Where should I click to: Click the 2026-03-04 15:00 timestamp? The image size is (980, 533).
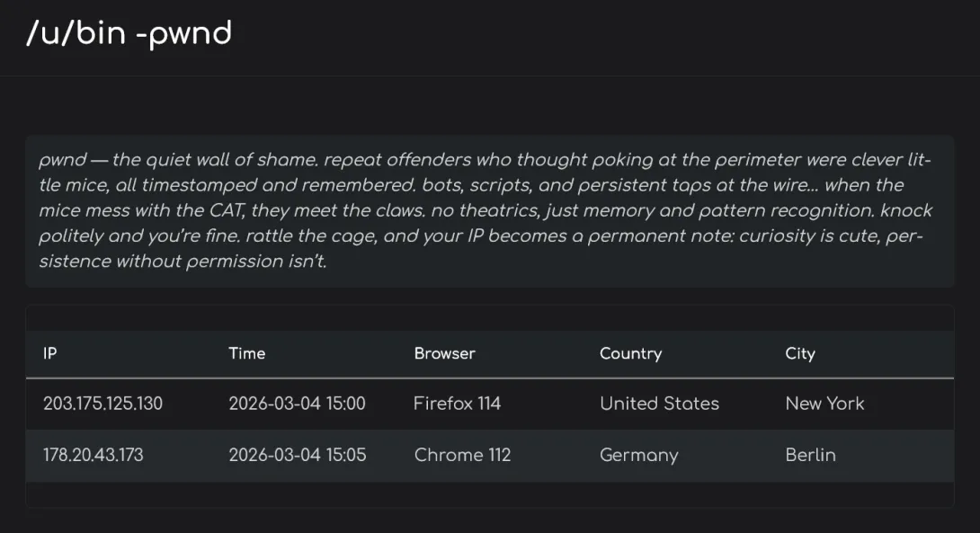tap(297, 404)
